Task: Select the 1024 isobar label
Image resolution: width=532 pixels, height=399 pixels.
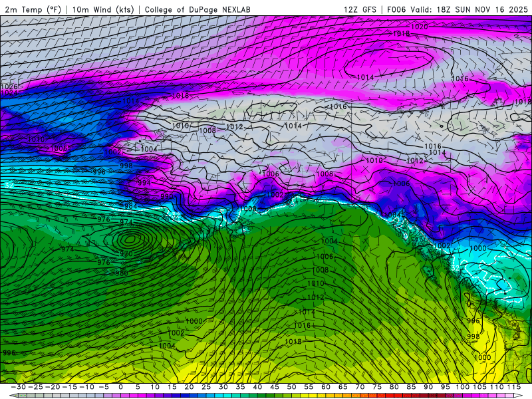Action: pyautogui.click(x=9, y=92)
